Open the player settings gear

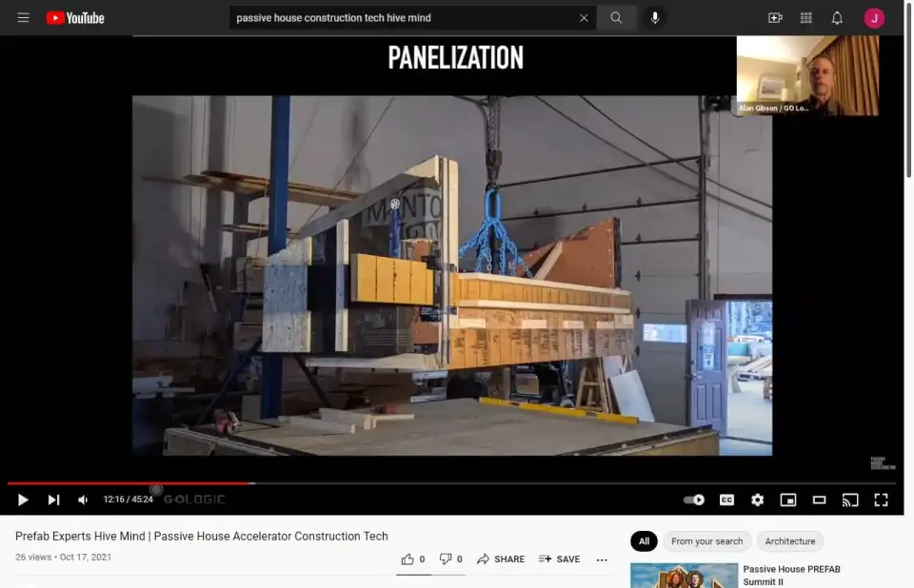tap(757, 500)
